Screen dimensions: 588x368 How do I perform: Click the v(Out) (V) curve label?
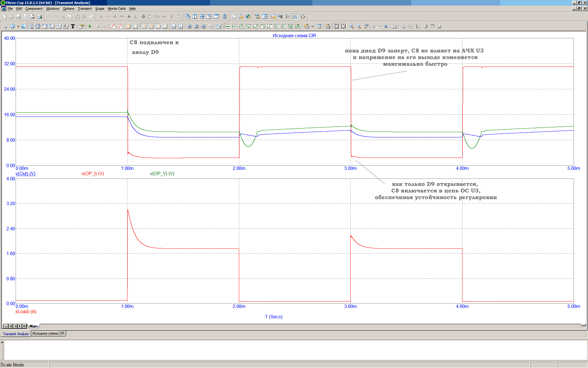pyautogui.click(x=25, y=174)
